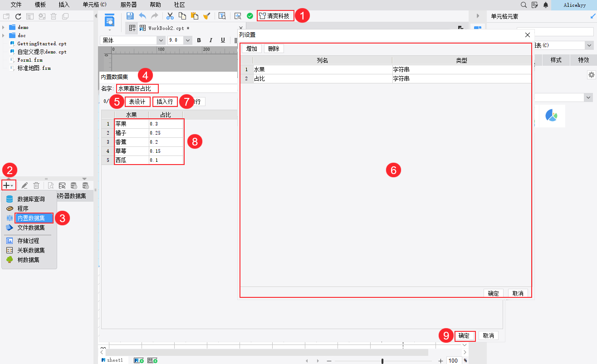Open the 模板 menu
597x364 pixels.
[x=40, y=5]
